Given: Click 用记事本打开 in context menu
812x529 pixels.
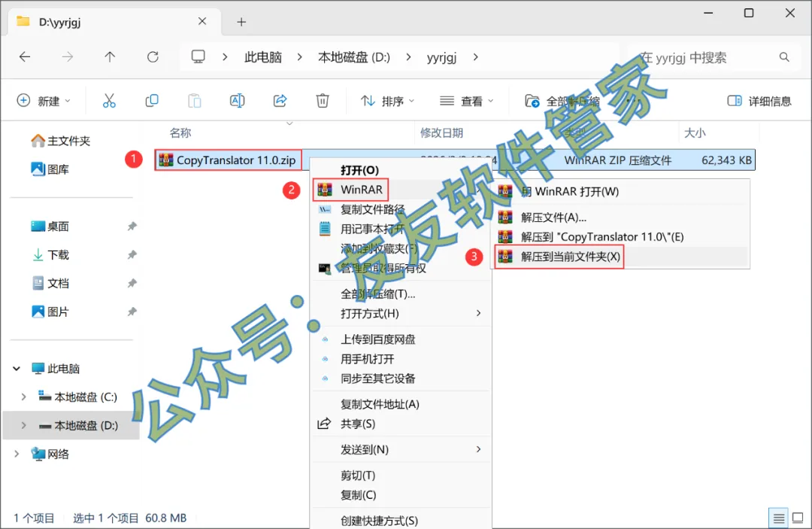Looking at the screenshot, I should coord(401,229).
